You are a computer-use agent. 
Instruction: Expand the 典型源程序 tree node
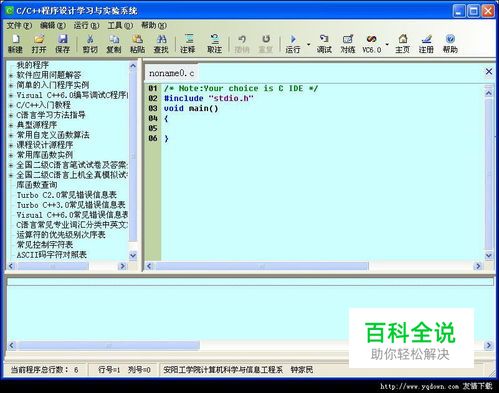(11, 126)
